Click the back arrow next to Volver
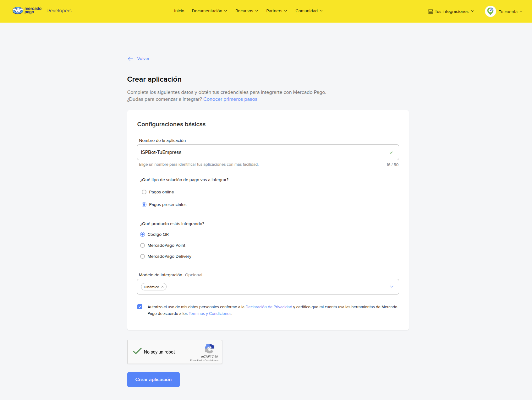 (130, 59)
